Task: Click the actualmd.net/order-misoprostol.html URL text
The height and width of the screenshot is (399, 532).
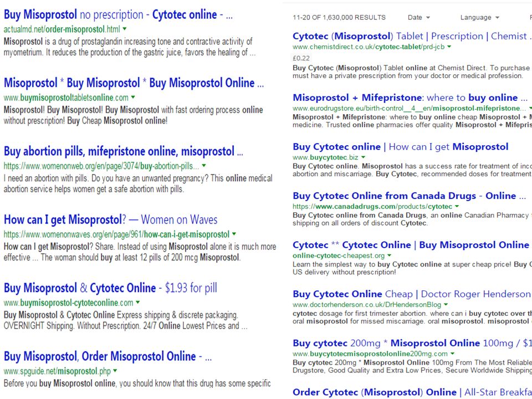Action: click(62, 29)
